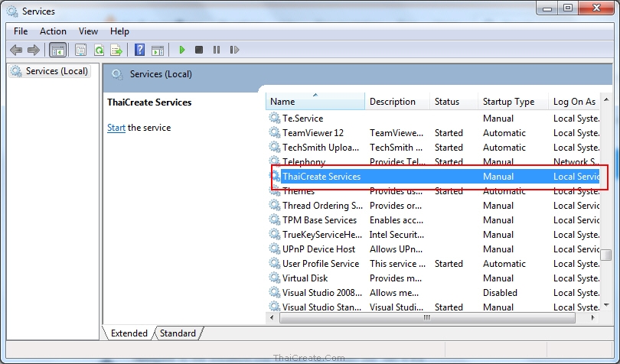Open the Action menu
Viewport: 620px width, 364px height.
53,31
